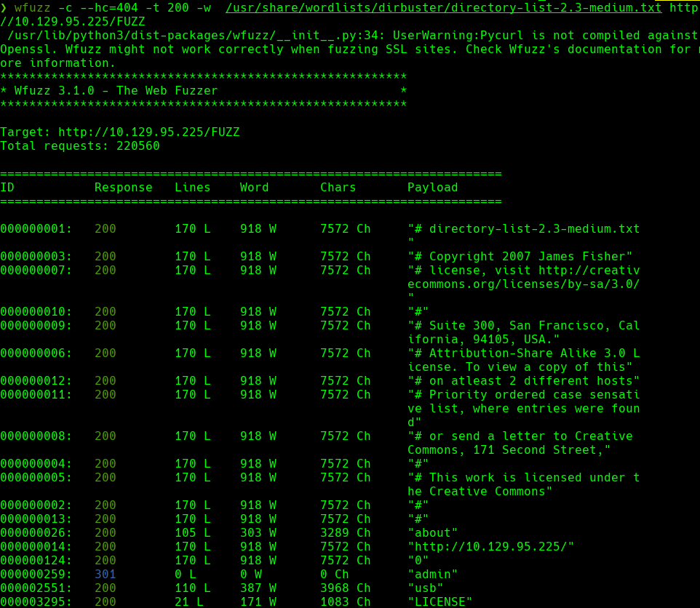Viewport: 700px width, 608px height.
Task: Click the '3968 Ch' value
Action: (346, 588)
